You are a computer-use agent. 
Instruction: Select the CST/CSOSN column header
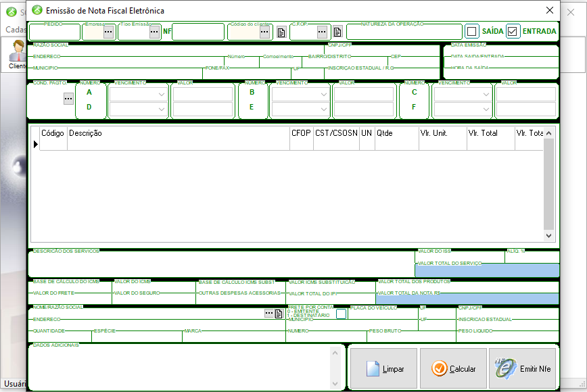click(336, 133)
